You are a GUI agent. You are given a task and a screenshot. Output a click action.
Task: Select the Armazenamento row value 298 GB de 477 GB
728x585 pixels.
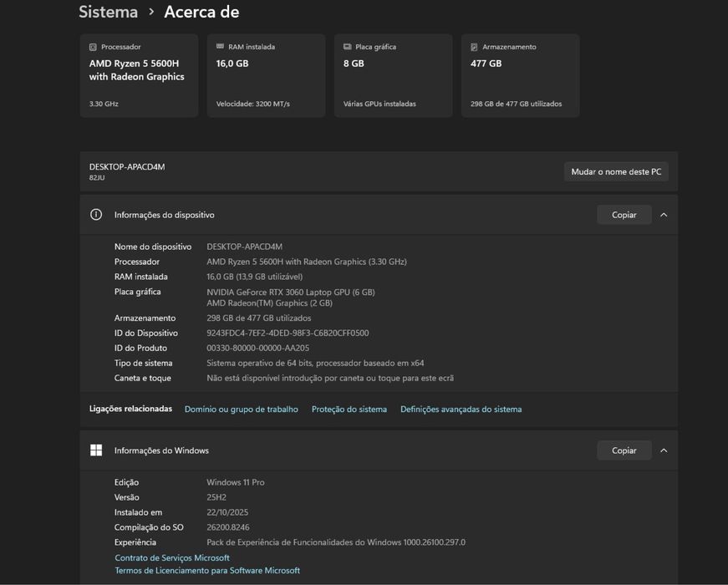point(258,318)
